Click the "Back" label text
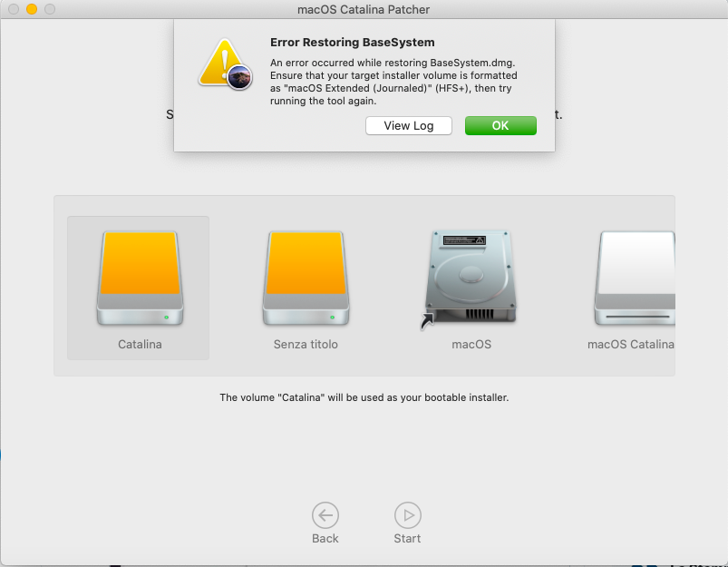 point(325,538)
